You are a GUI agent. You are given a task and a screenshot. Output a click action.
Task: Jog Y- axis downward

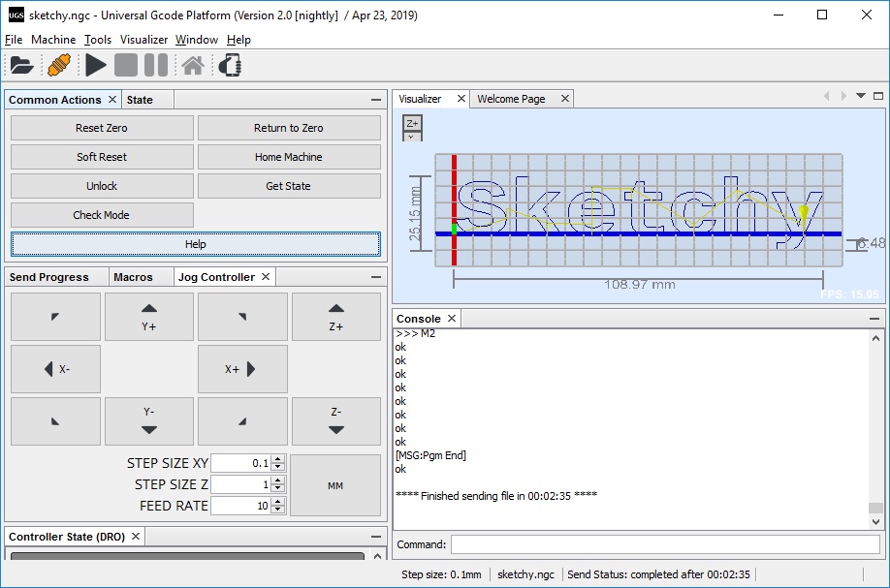[x=149, y=421]
